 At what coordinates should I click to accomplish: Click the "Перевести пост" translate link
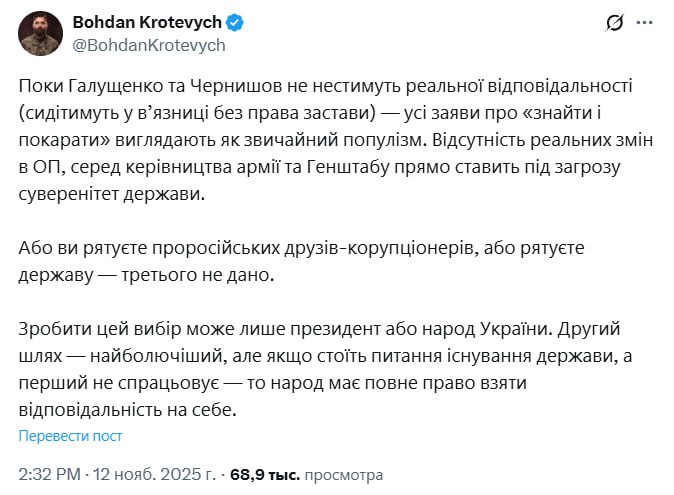coord(70,435)
